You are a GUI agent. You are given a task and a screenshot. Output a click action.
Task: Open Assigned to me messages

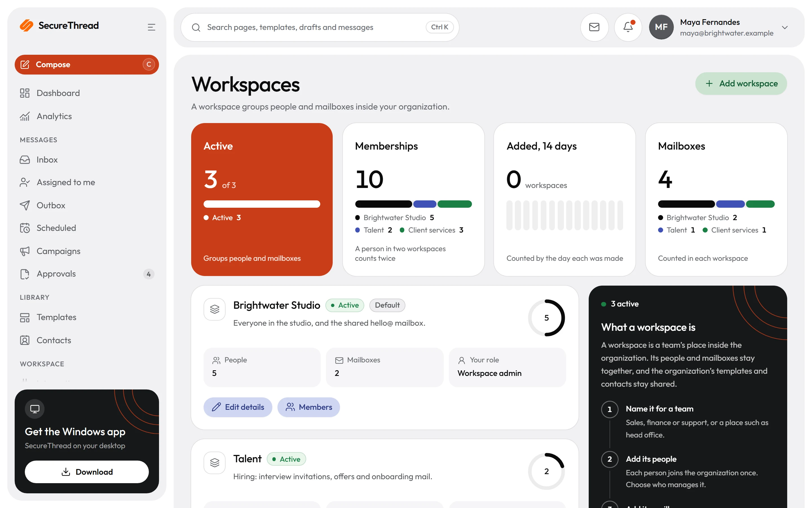[x=87, y=182]
